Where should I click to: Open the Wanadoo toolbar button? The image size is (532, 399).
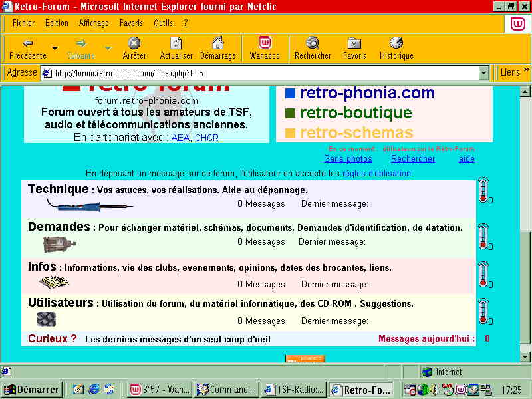[x=265, y=48]
